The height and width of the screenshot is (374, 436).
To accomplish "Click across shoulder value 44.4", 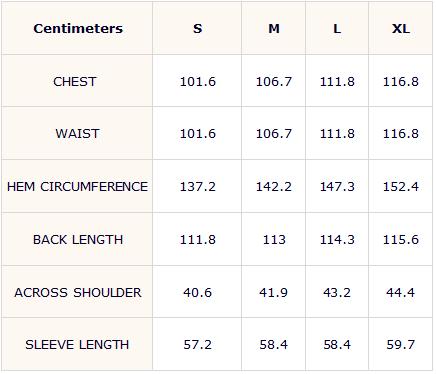I will click(400, 293).
